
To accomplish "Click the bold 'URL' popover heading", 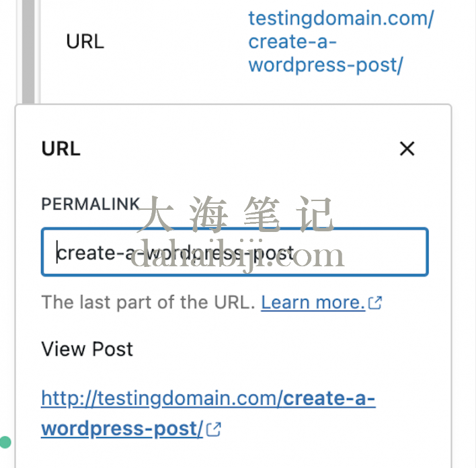I will coord(61,149).
